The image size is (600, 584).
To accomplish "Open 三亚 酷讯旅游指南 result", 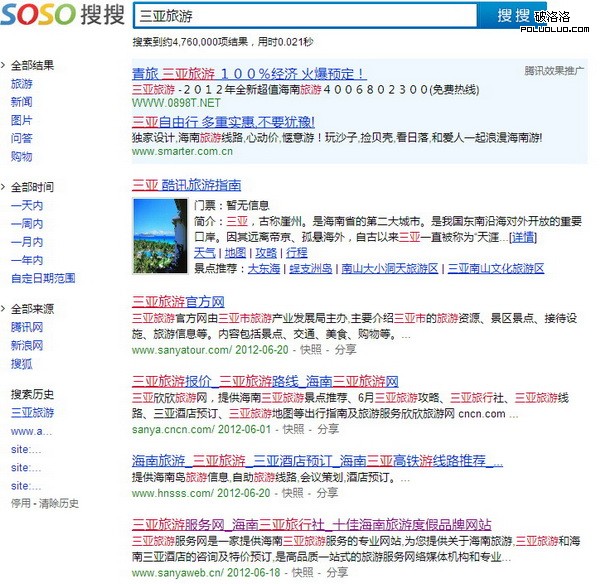I will coord(186,185).
